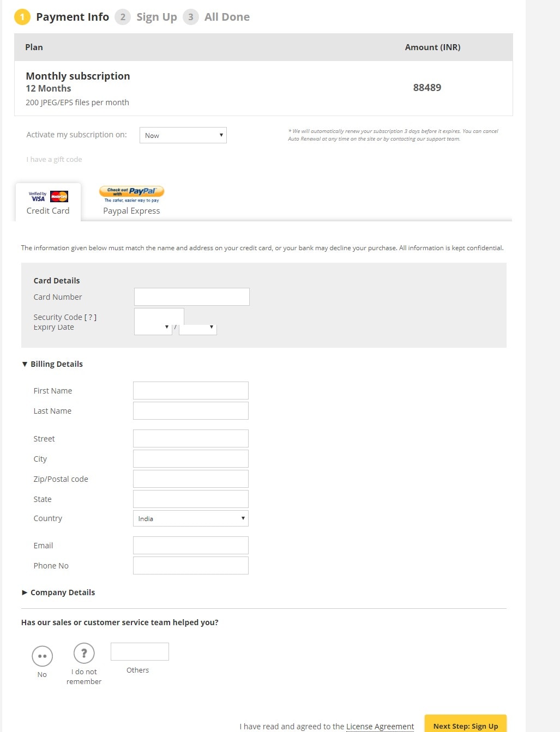Collapse the Billing Details section
The image size is (560, 732).
click(x=52, y=364)
